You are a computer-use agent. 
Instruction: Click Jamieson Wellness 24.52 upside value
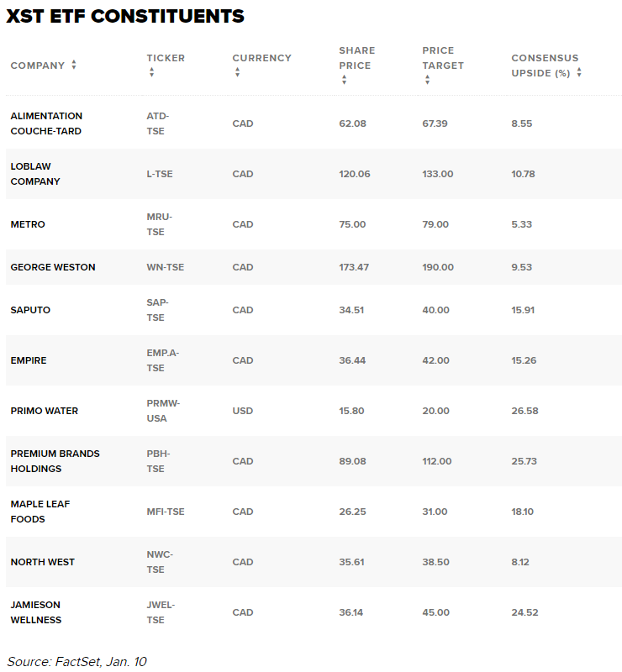[524, 612]
